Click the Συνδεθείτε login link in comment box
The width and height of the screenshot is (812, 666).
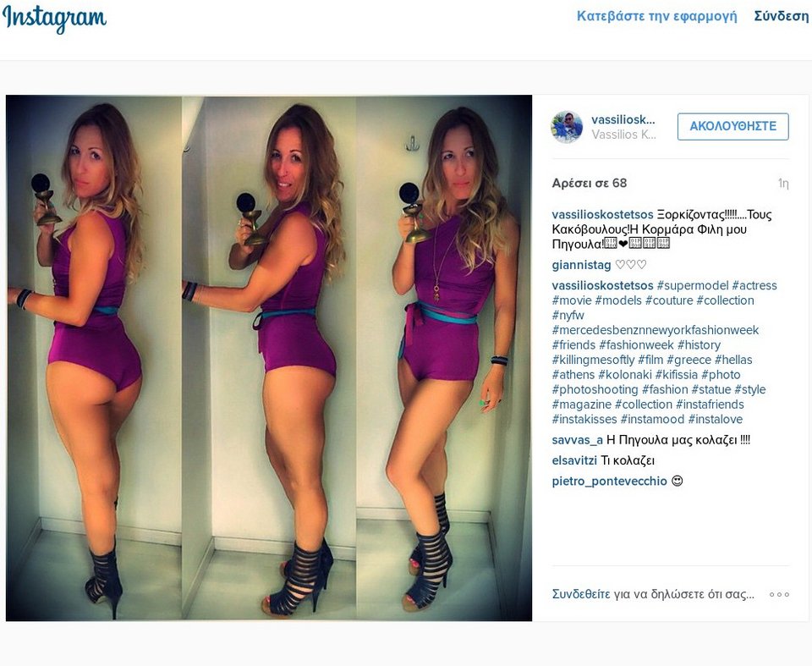581,594
